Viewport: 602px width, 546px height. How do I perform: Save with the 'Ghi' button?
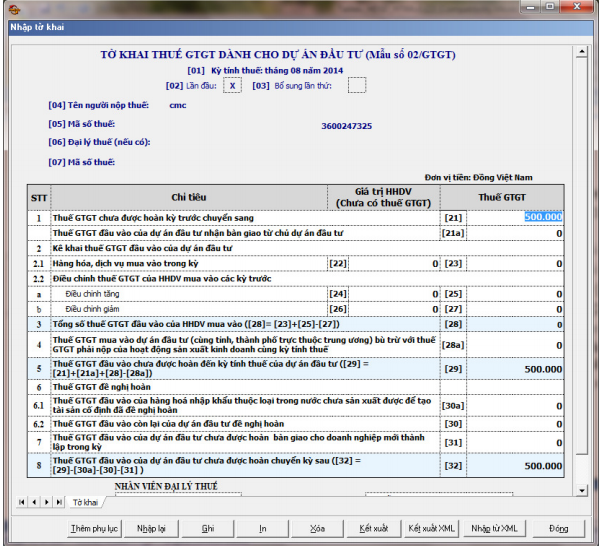pos(208,528)
